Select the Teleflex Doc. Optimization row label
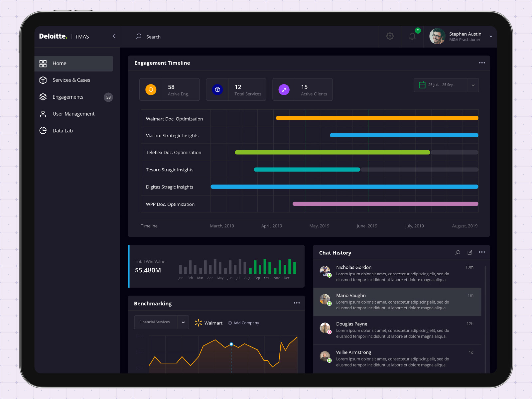The image size is (532, 399). coord(174,153)
